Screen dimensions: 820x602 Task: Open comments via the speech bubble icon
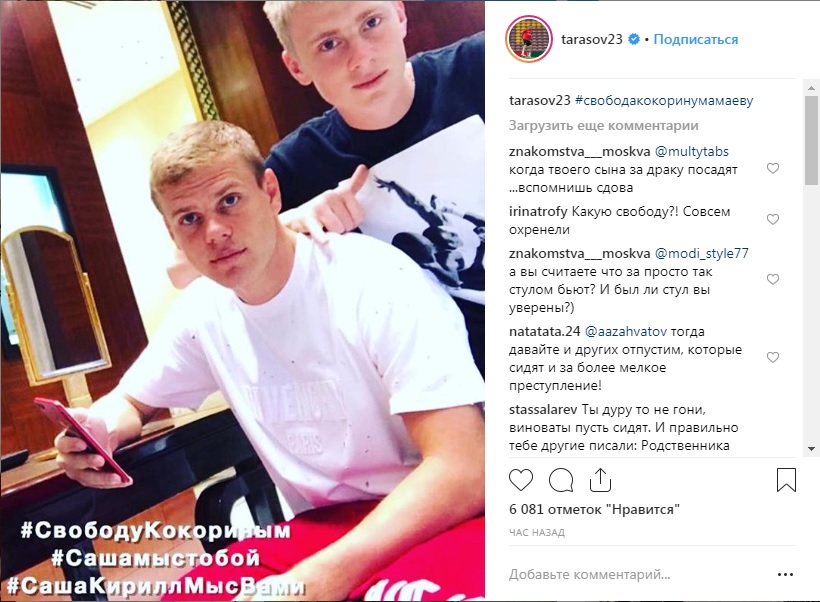click(x=561, y=480)
